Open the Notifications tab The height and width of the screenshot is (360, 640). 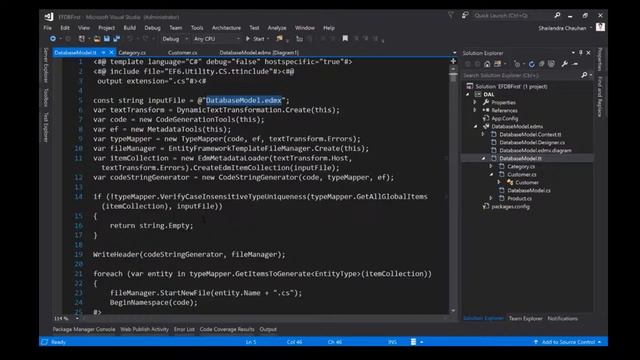tap(562, 318)
